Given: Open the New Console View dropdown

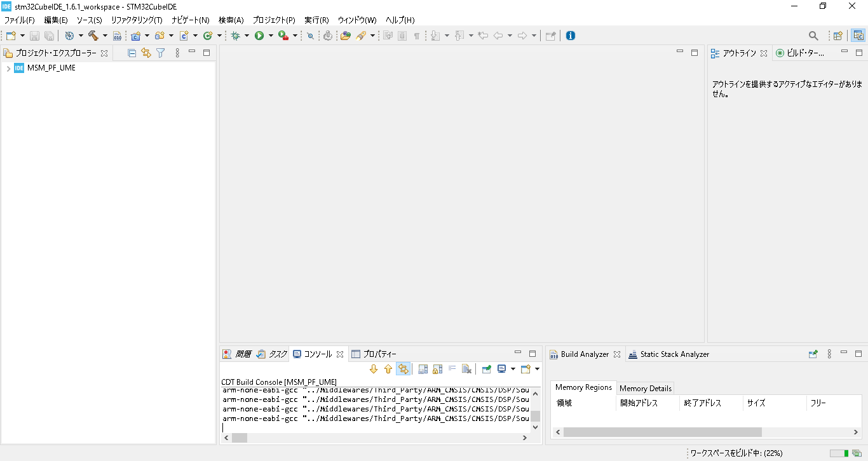Looking at the screenshot, I should 537,369.
